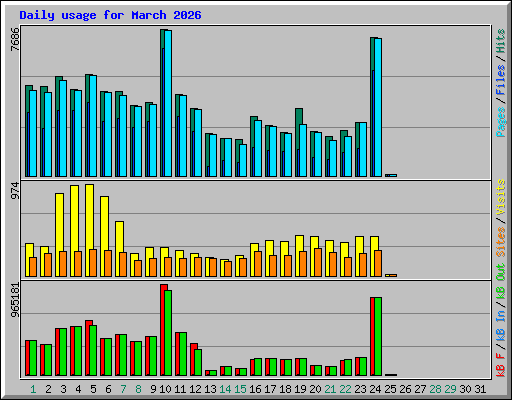Image resolution: width=512 pixels, height=400 pixels.
Task: Click the "Daily usage for March 2026" title
Action: pos(110,15)
